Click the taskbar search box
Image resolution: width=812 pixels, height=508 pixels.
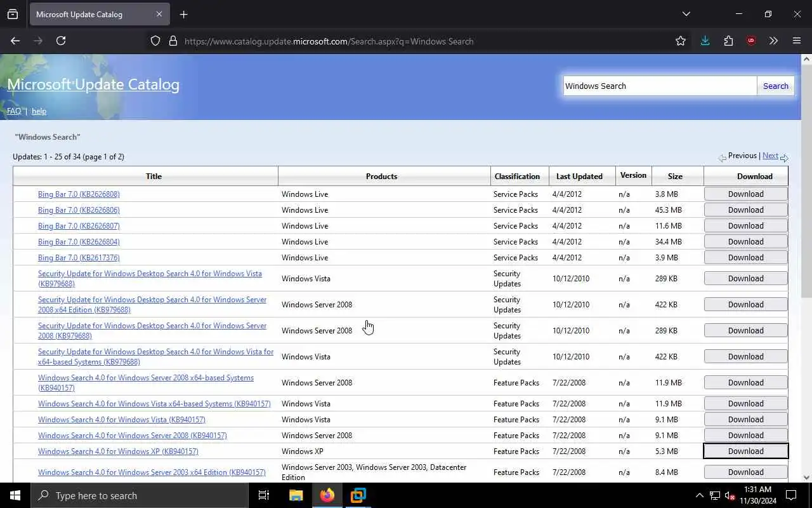pyautogui.click(x=140, y=495)
